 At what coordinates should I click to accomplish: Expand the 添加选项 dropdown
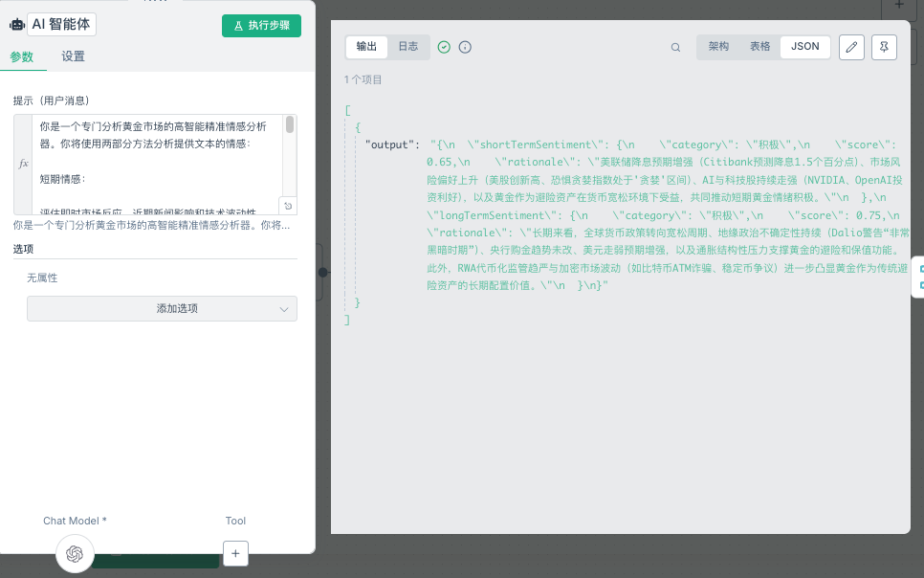coord(162,309)
